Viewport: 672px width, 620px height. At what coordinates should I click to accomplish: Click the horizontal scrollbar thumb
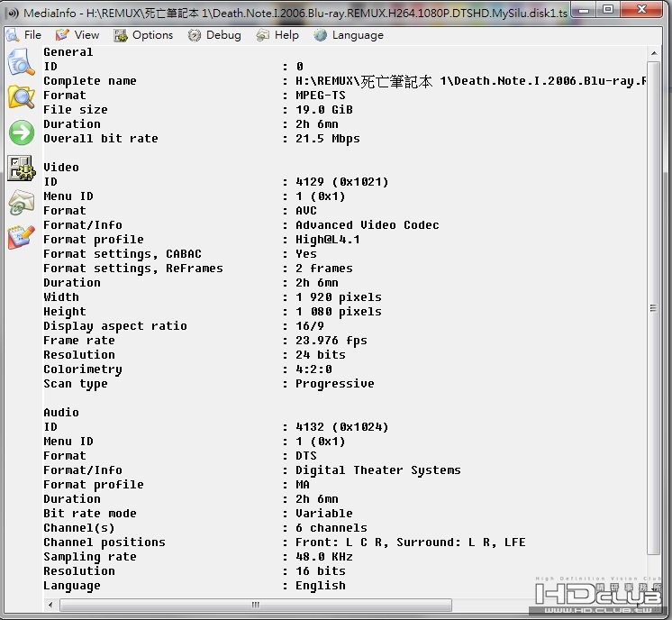tap(256, 605)
